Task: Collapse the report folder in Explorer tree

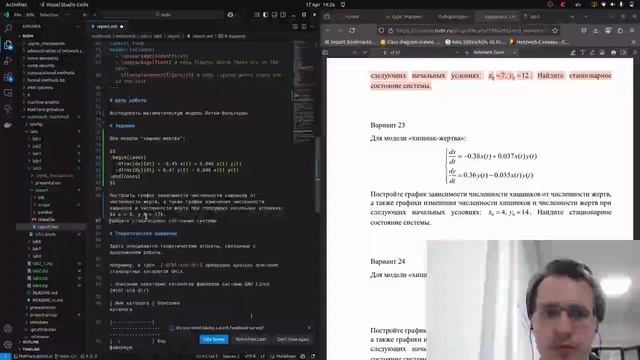Action: pos(41,190)
